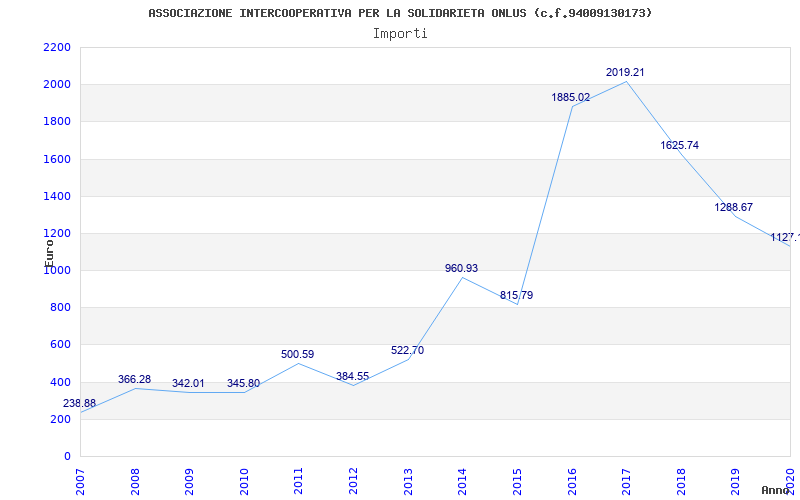
Task: Select the Euro y-axis title
Action: (x=49, y=253)
